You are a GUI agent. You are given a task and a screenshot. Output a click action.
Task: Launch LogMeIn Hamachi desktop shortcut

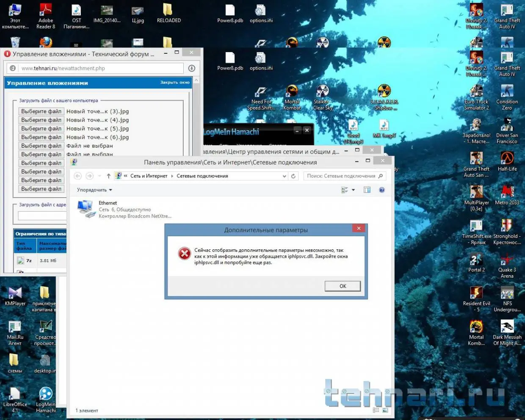(46, 400)
